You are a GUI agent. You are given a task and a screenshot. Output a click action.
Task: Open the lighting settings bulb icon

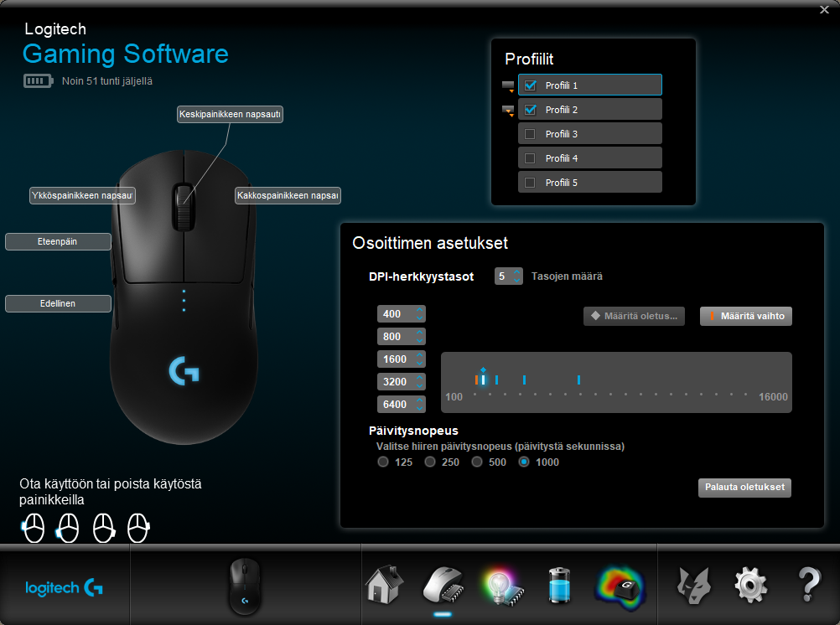(501, 587)
